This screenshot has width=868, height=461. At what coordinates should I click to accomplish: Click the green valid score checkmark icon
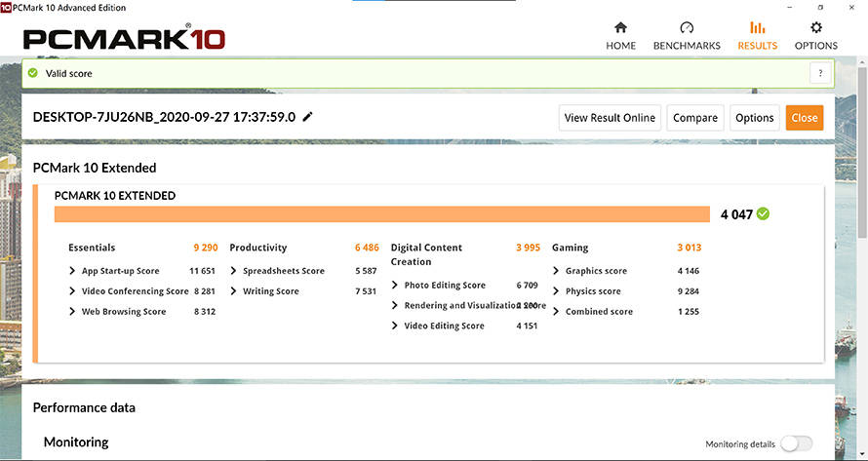(x=33, y=73)
